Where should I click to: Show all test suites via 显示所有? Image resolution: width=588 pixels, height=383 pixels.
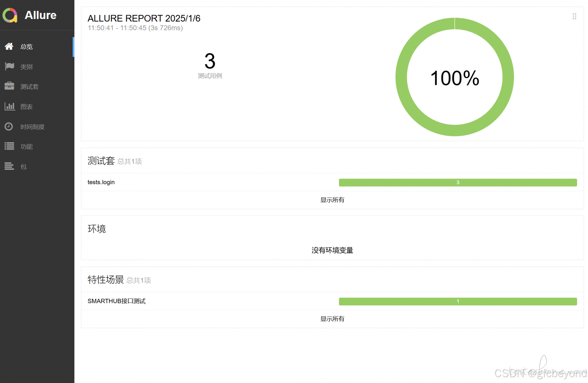pyautogui.click(x=332, y=200)
